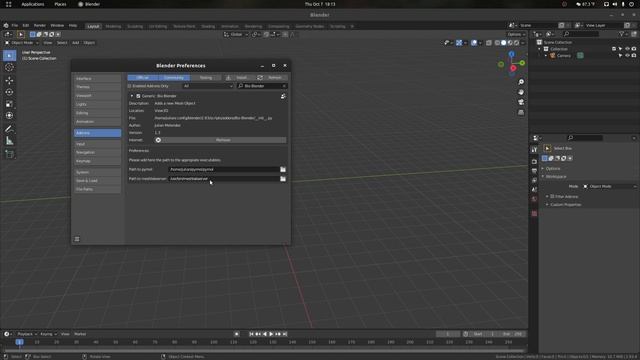Collapse the Workspace panel in Properties
Screen dimensions: 640x360
[x=556, y=177]
